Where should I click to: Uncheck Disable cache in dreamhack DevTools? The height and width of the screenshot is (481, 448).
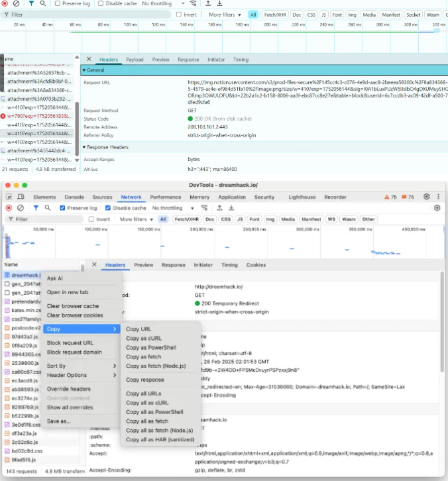click(x=108, y=208)
